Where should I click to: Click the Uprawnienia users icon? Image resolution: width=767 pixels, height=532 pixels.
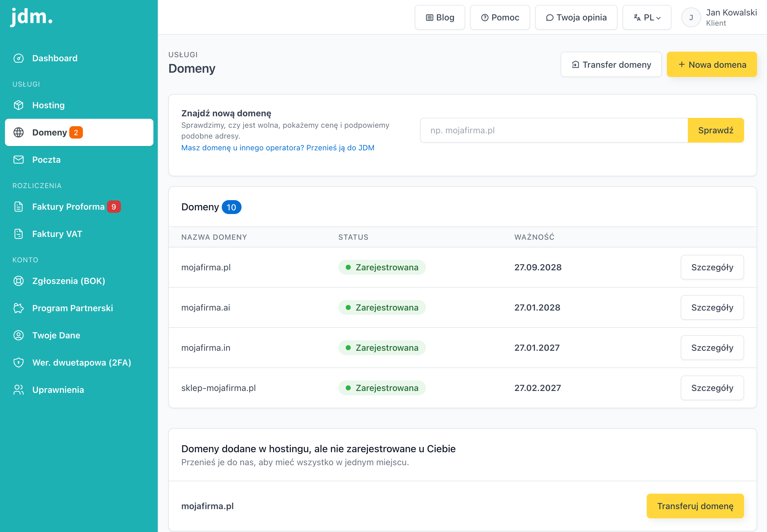pos(19,390)
